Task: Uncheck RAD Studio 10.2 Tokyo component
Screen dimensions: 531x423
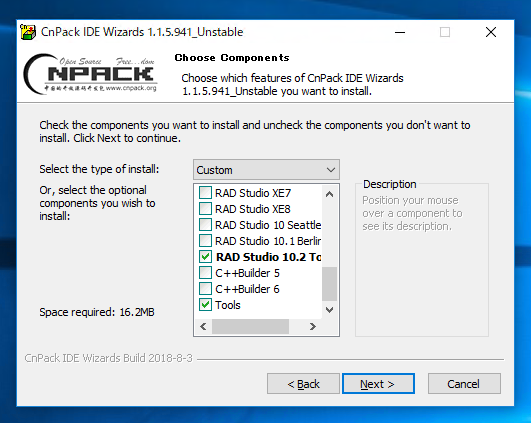Action: (x=205, y=257)
